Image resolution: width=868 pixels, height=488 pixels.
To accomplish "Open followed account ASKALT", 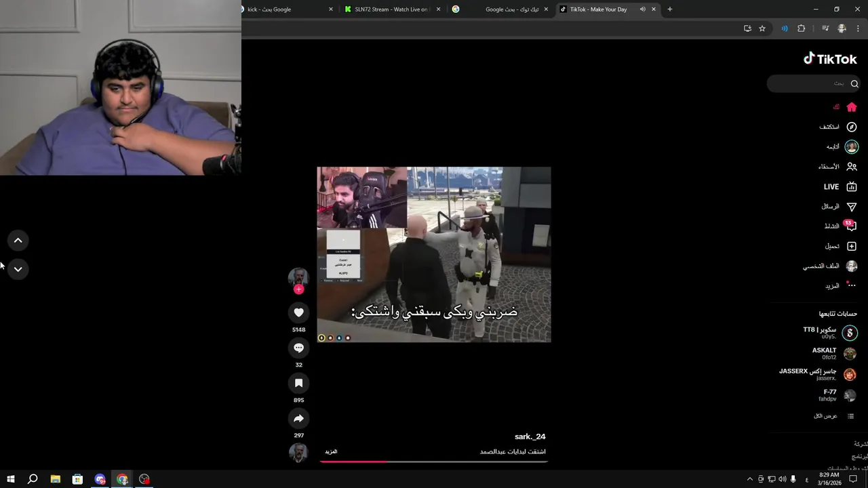I will click(833, 354).
